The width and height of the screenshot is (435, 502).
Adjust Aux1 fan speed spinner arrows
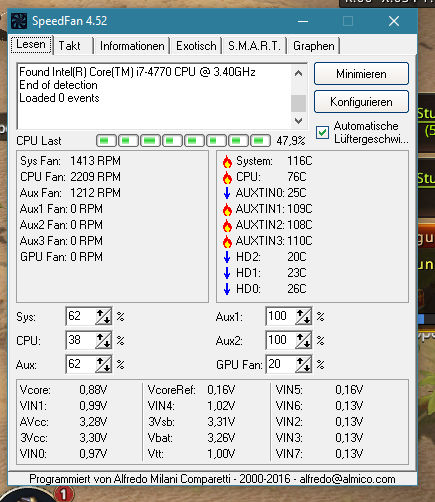click(x=303, y=316)
